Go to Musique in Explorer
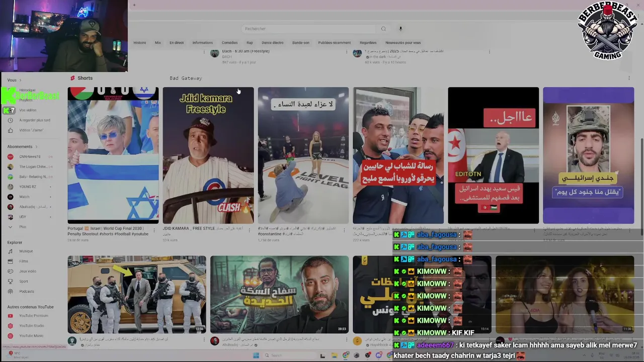Screen dimensions: 644x362 click(26, 251)
